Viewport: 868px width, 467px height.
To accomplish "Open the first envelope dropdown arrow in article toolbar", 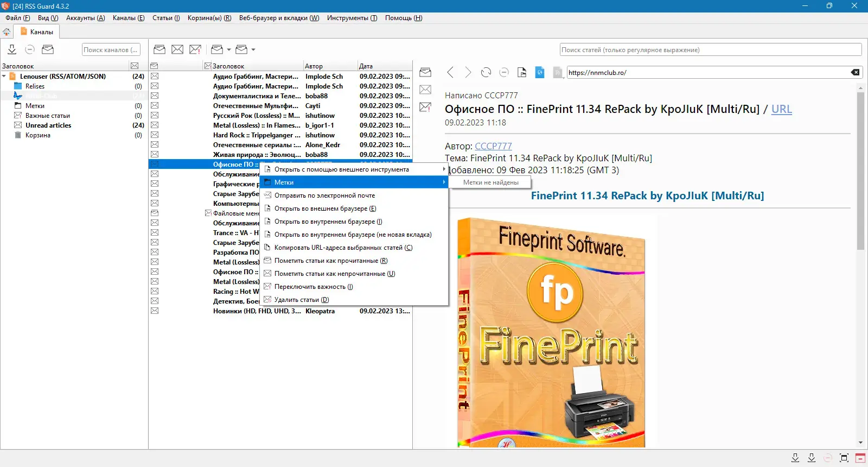I will coord(229,49).
